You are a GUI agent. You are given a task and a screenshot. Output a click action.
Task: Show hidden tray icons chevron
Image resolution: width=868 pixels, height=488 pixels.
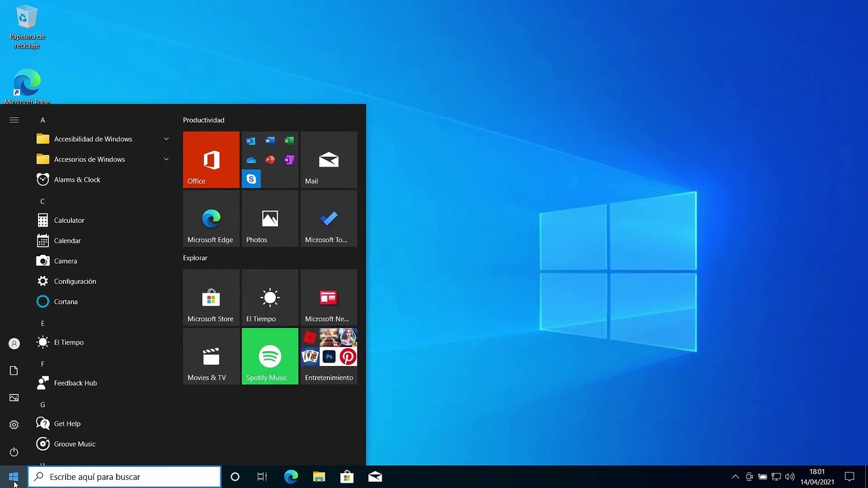[735, 477]
